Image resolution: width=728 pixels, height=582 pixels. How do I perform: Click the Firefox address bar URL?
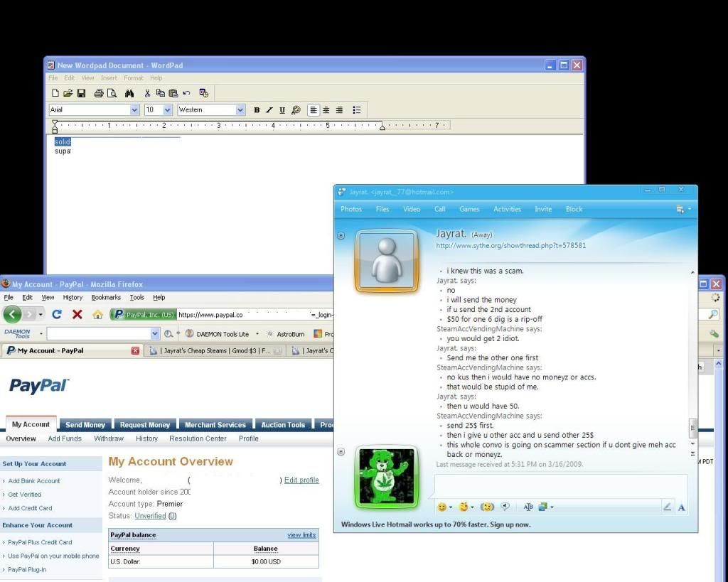click(255, 315)
